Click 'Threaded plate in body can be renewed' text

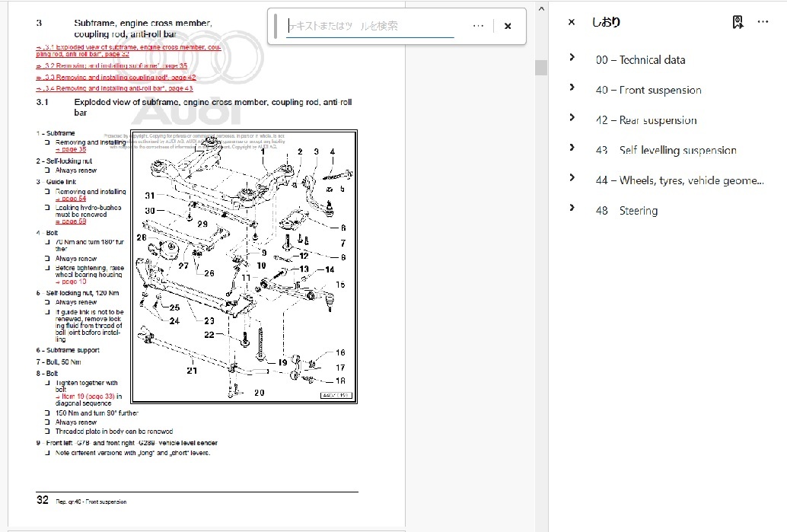(114, 432)
